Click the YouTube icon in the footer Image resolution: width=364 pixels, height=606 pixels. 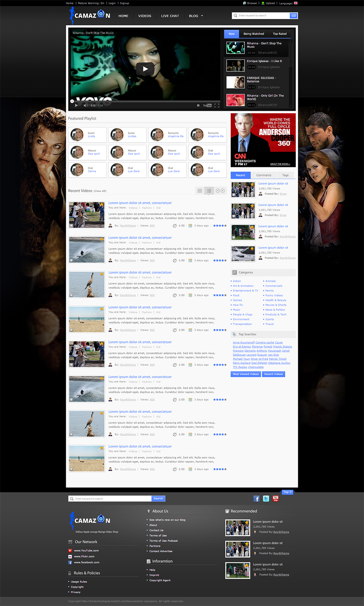click(x=276, y=499)
